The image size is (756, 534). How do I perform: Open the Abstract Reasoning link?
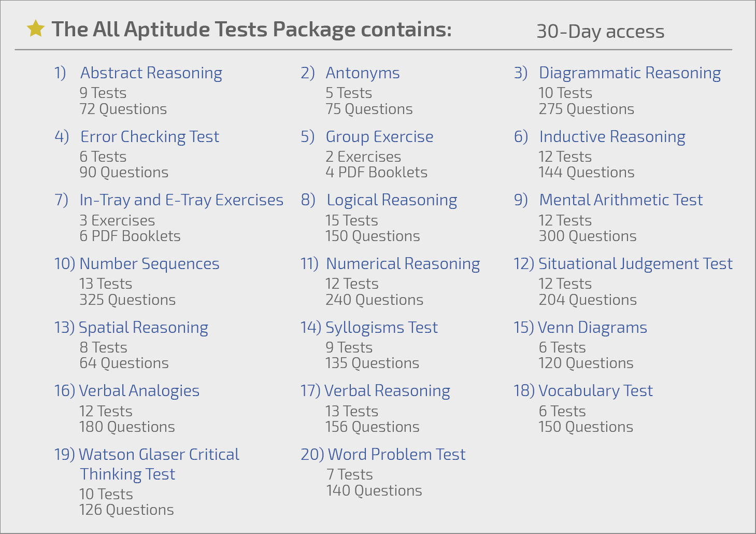(x=151, y=73)
